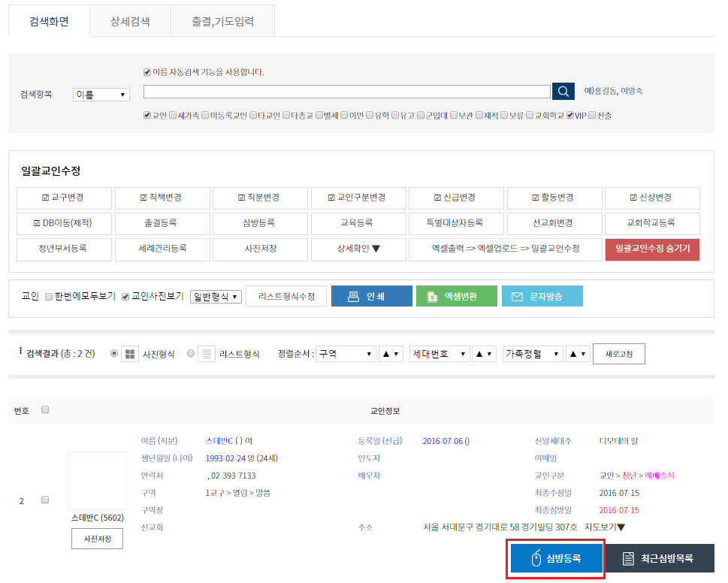728x583 pixels.
Task: Enable the 한번에모두보기 checkbox
Action: coord(49,296)
